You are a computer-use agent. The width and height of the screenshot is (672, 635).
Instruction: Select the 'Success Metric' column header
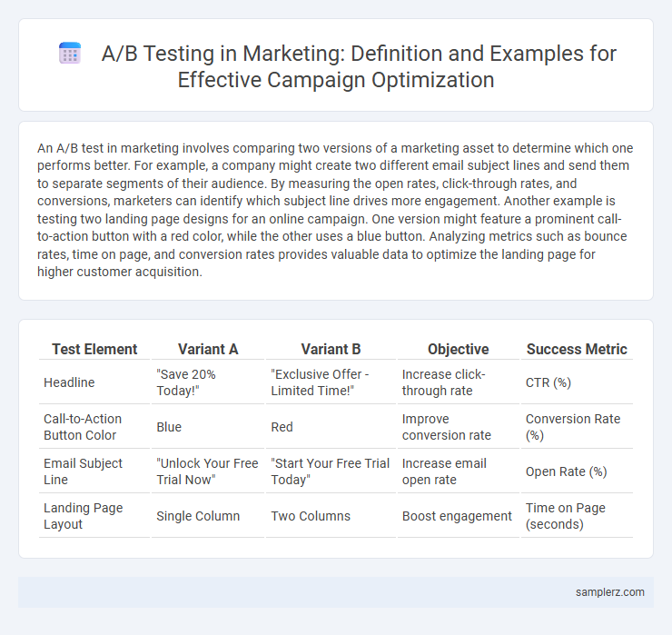tap(577, 350)
